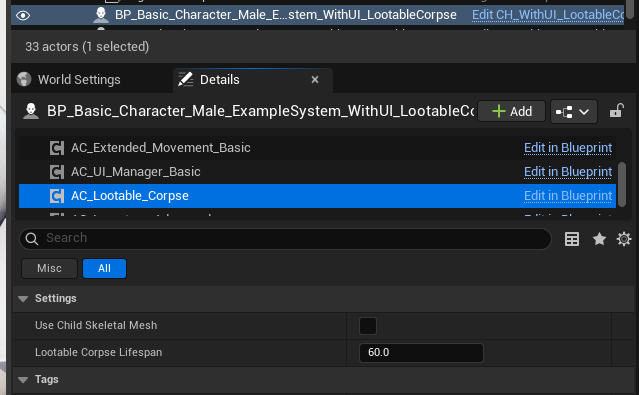Click the search magnifier icon
Image resolution: width=639 pixels, height=395 pixels.
32,239
